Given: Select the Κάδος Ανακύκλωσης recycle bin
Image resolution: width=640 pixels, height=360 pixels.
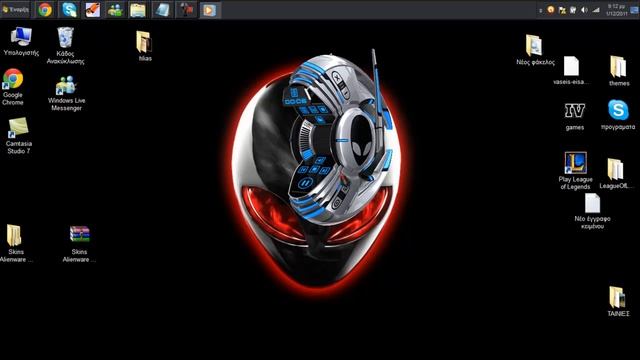Looking at the screenshot, I should point(65,46).
